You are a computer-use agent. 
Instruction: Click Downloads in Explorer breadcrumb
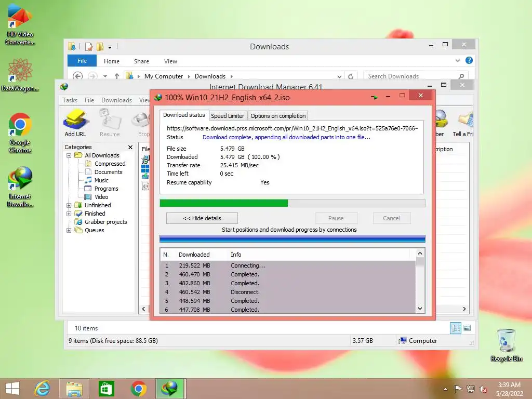210,76
